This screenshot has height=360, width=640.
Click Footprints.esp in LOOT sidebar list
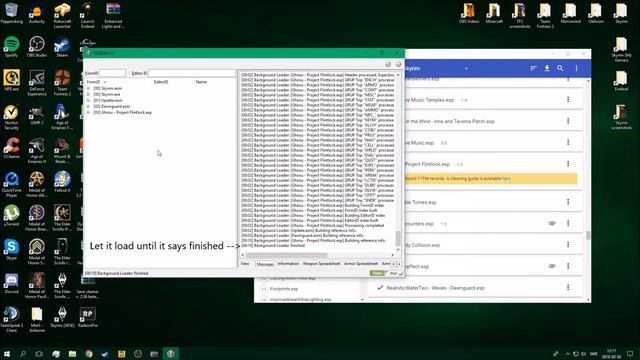coord(284,289)
